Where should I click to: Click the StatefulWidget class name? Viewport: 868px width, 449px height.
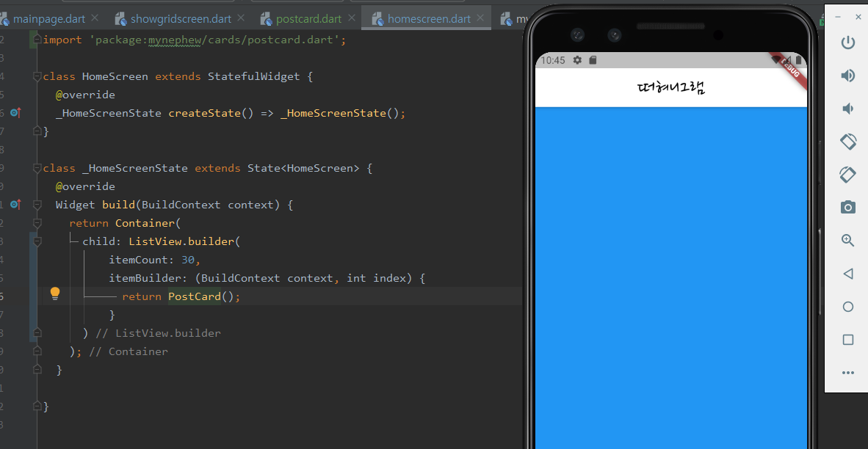click(x=253, y=76)
